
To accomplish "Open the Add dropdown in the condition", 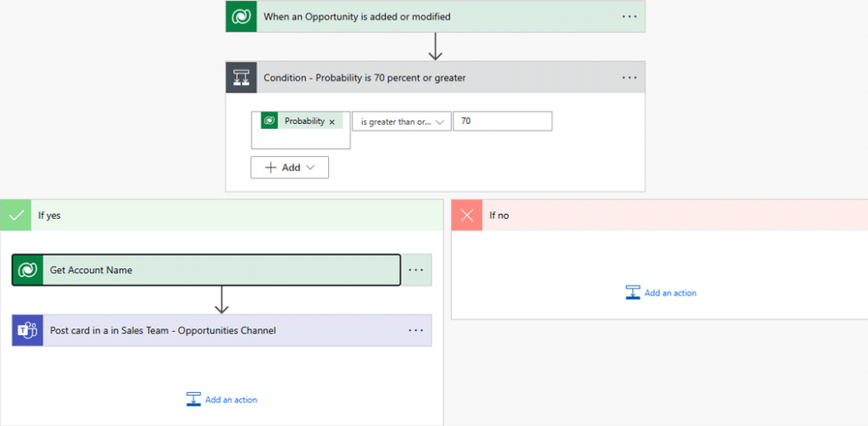I will pyautogui.click(x=289, y=167).
